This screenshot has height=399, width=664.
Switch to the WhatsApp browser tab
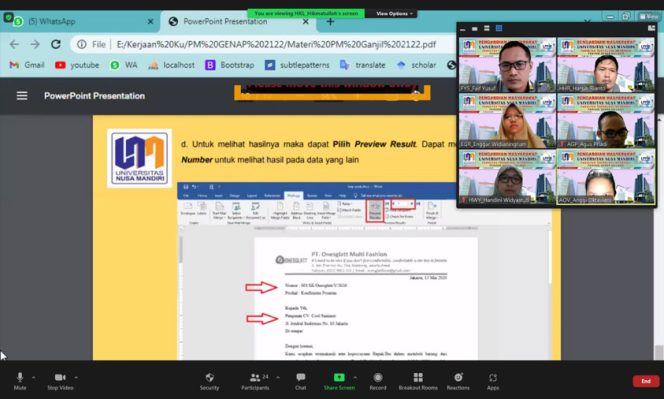tap(80, 21)
